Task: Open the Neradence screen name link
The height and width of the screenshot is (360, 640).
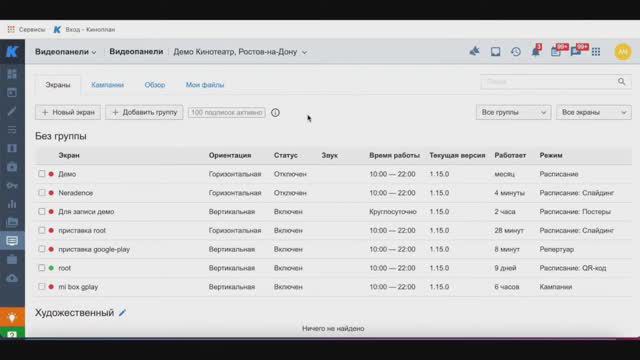Action: coord(76,193)
